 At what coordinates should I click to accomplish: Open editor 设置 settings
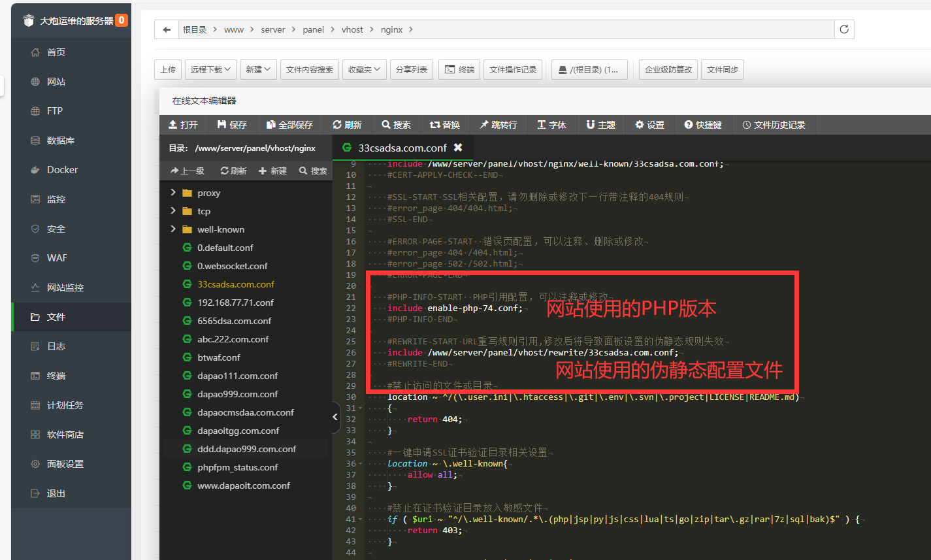649,125
